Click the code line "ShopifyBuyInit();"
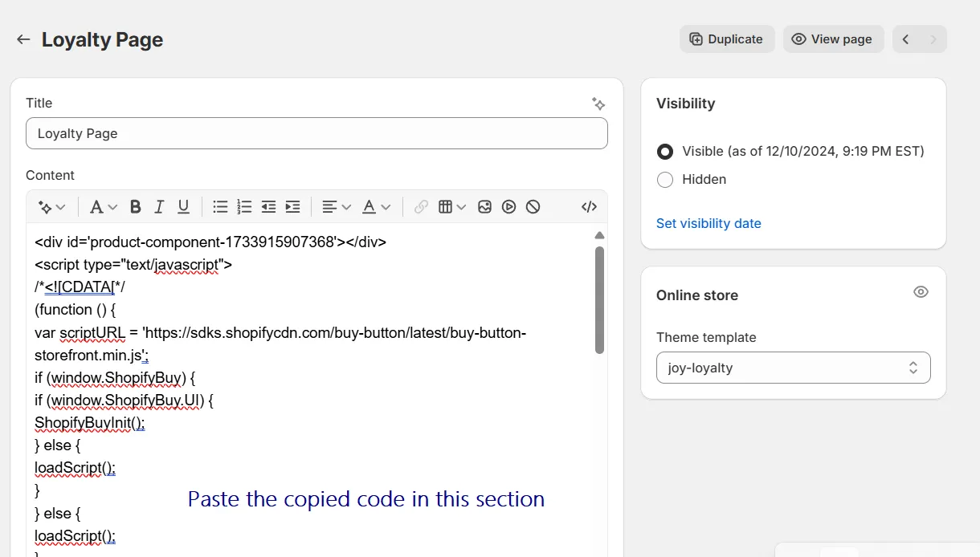Screen dimensions: 980x557 click(x=90, y=422)
